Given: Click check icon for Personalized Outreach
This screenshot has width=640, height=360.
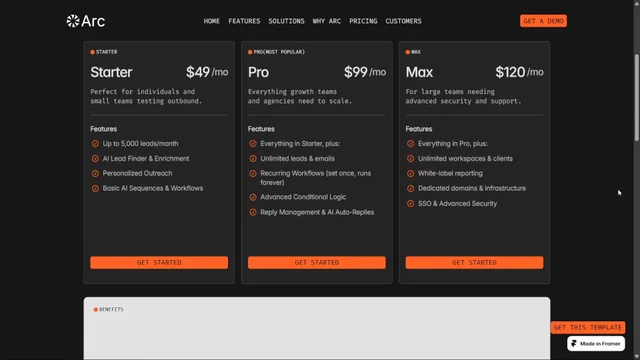Looking at the screenshot, I should [x=95, y=173].
